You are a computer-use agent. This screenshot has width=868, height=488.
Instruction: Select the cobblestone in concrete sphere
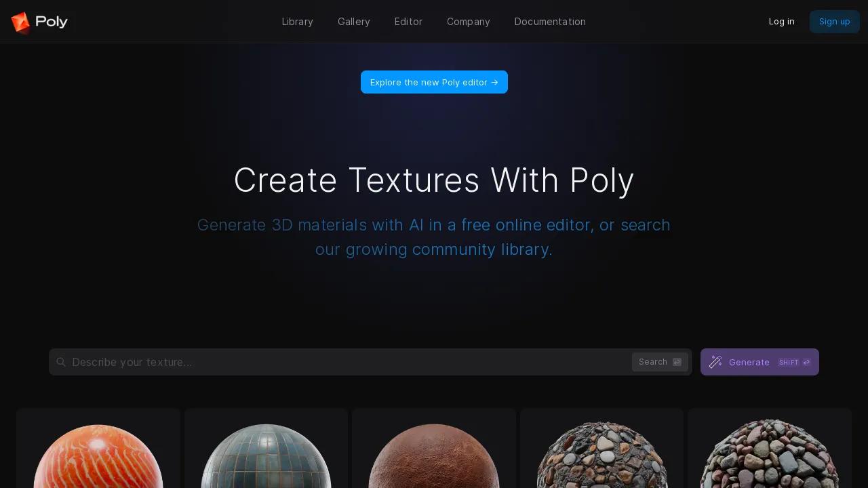[602, 455]
